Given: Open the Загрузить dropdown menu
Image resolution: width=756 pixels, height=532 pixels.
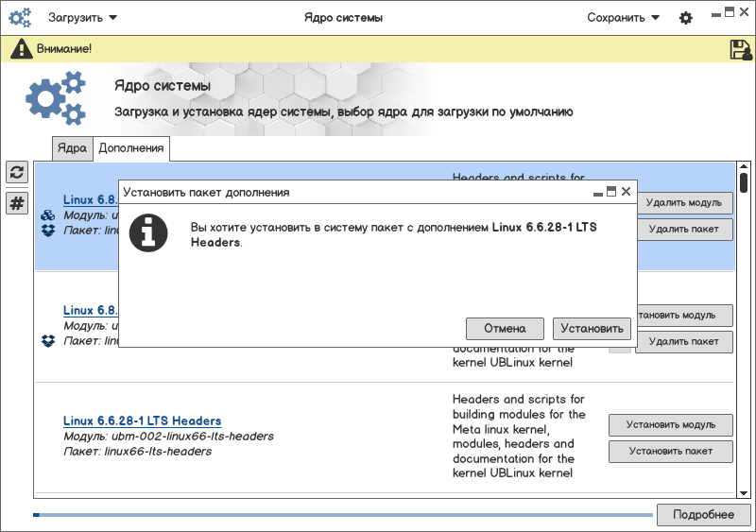Looking at the screenshot, I should [82, 18].
